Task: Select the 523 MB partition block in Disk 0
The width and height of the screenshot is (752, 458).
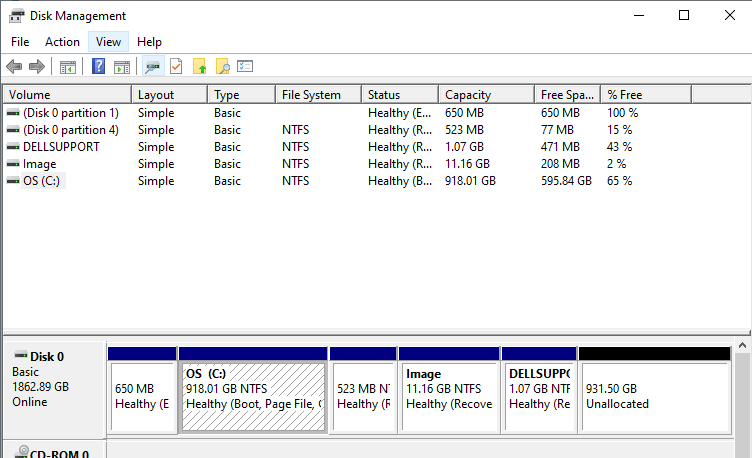Action: pos(363,390)
